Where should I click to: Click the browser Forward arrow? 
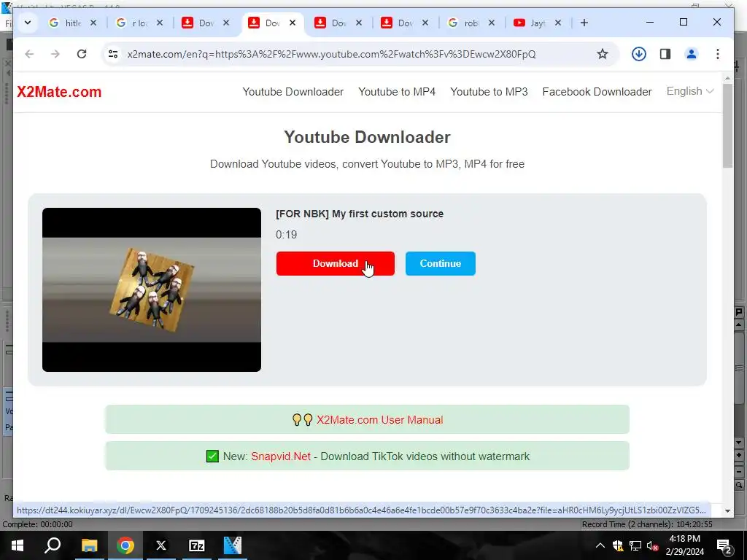[x=55, y=54]
